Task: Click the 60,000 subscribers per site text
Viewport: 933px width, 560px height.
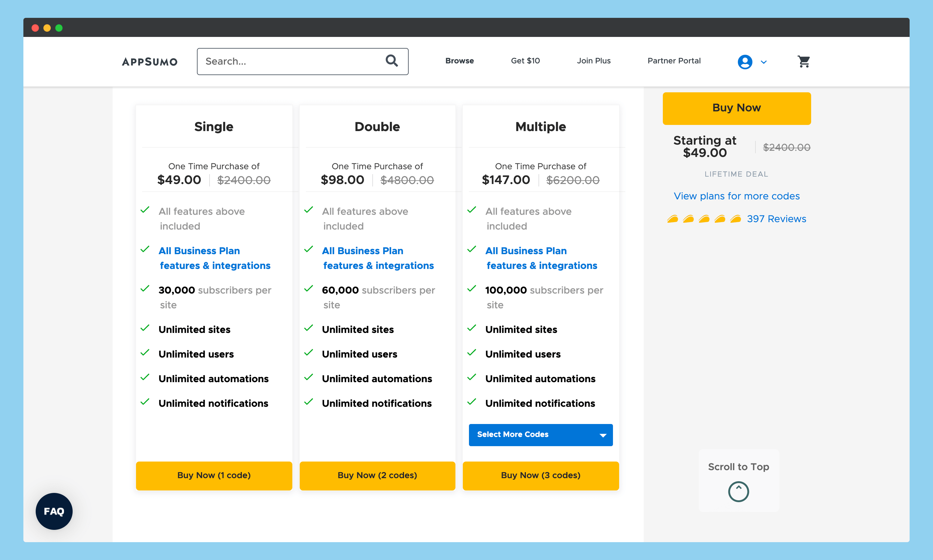Action: click(378, 297)
